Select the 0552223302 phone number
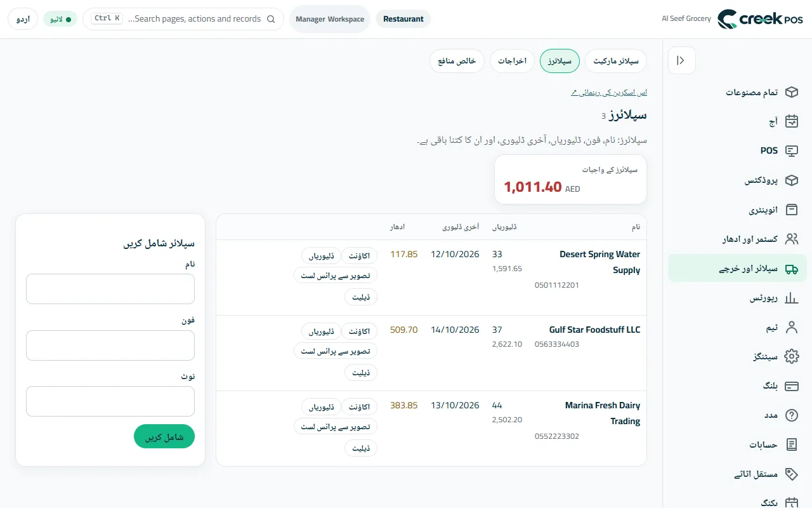This screenshot has height=508, width=812. (557, 436)
